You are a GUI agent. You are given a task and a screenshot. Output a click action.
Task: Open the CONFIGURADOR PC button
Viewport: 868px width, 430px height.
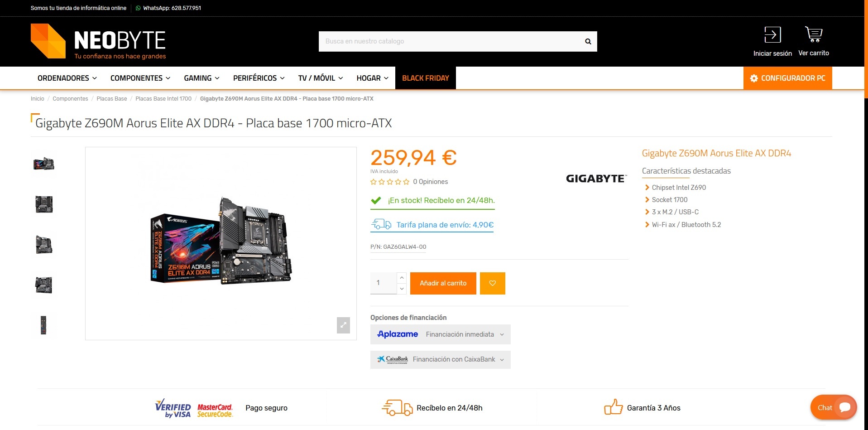click(x=787, y=78)
